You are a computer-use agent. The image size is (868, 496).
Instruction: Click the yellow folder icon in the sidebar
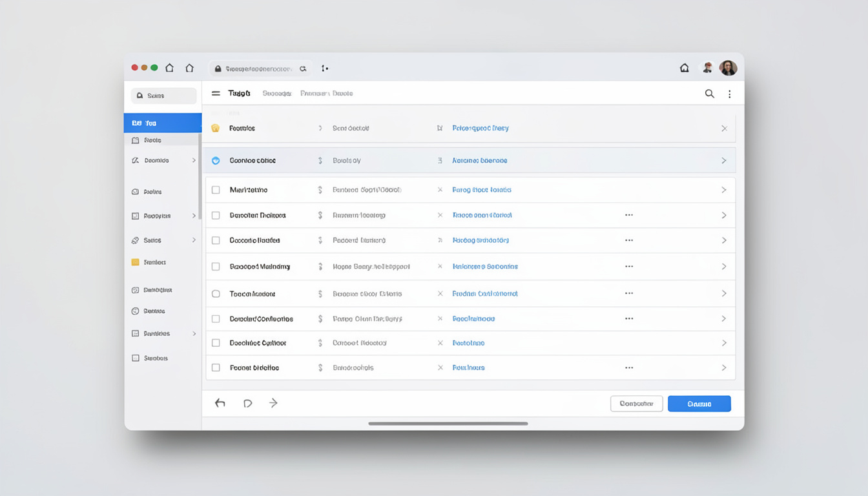(135, 262)
